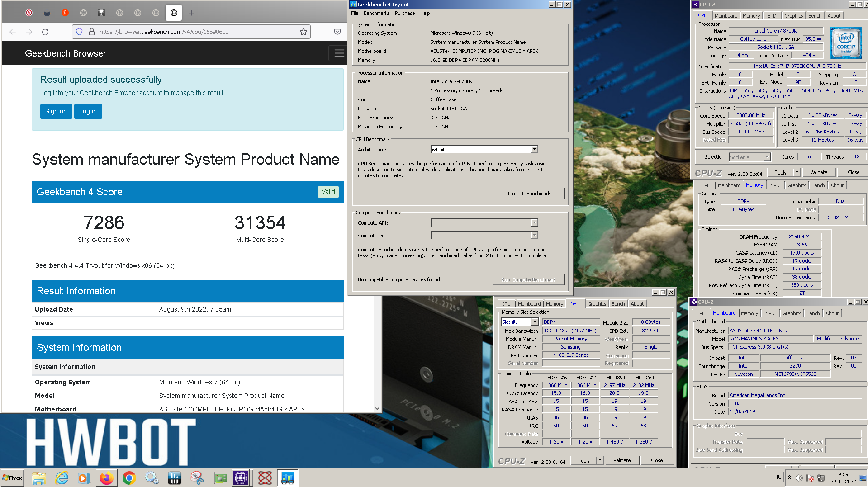Open the Purchase menu in Geekbench
This screenshot has height=487, width=868.
pyautogui.click(x=405, y=13)
